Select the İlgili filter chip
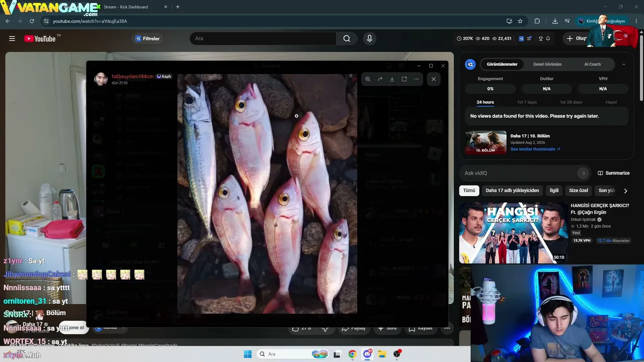Viewport: 644px width, 362px height. [554, 191]
